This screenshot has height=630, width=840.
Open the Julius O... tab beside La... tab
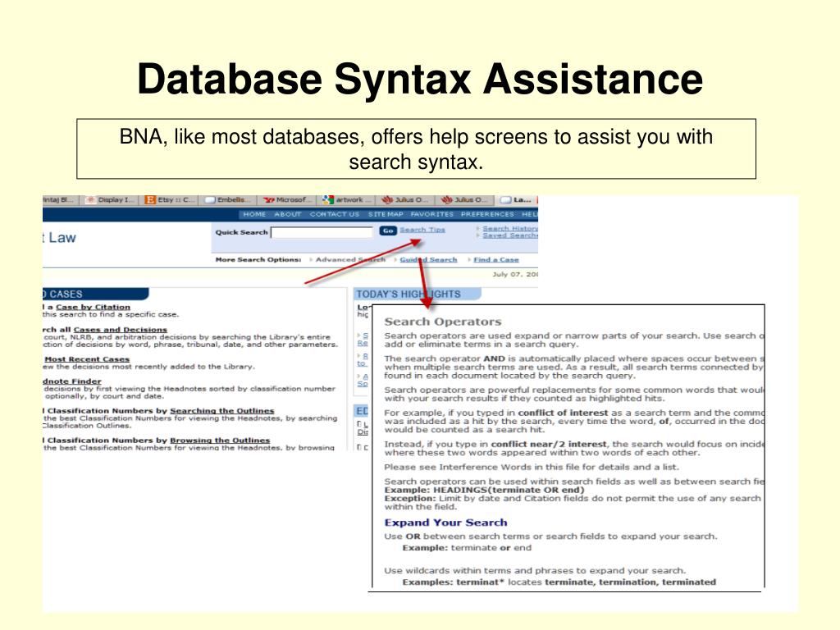pos(464,200)
